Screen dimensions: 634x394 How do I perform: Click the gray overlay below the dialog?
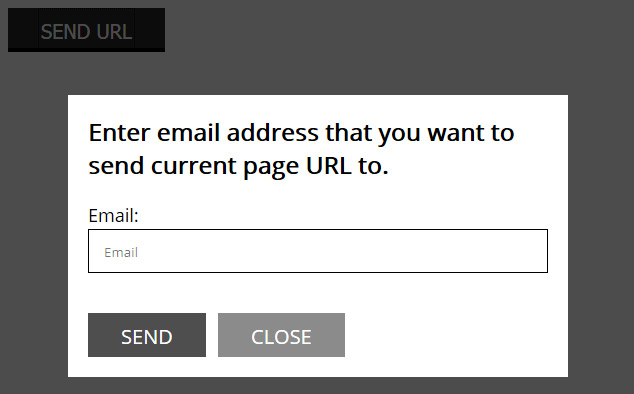(x=318, y=386)
